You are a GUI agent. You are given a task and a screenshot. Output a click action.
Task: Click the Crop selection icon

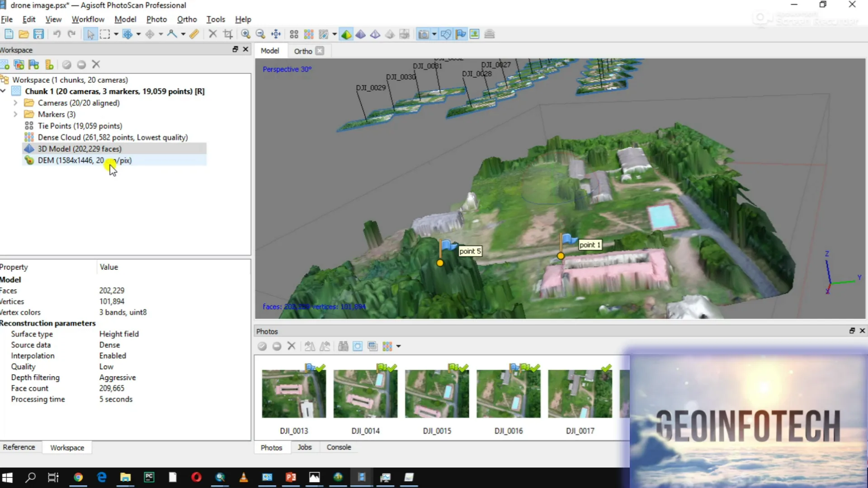[228, 34]
